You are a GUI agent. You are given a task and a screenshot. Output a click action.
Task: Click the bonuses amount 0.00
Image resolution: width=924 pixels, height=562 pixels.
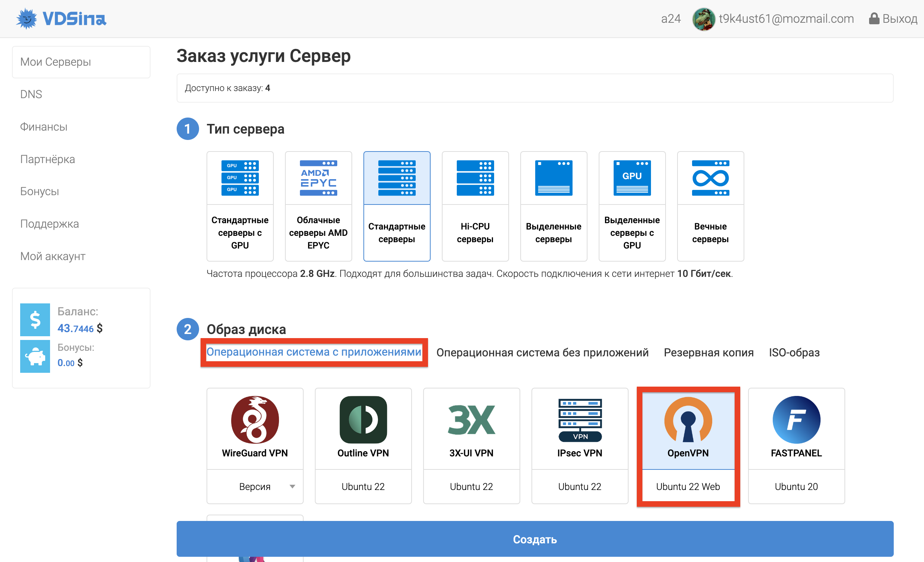(x=66, y=363)
